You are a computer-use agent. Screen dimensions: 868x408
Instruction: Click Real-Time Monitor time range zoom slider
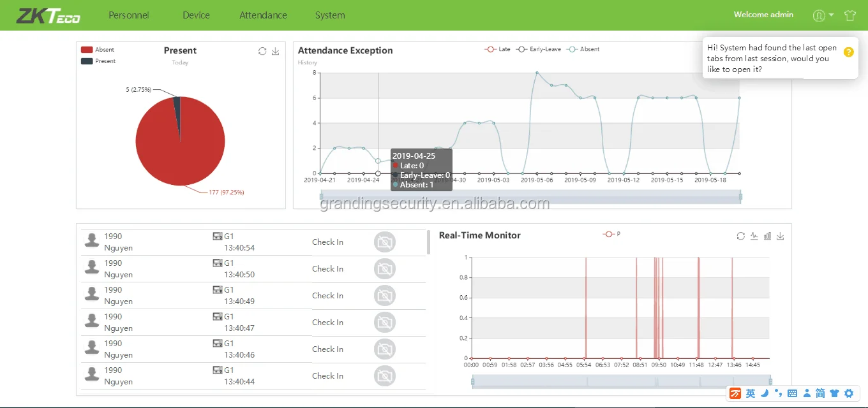(x=621, y=381)
